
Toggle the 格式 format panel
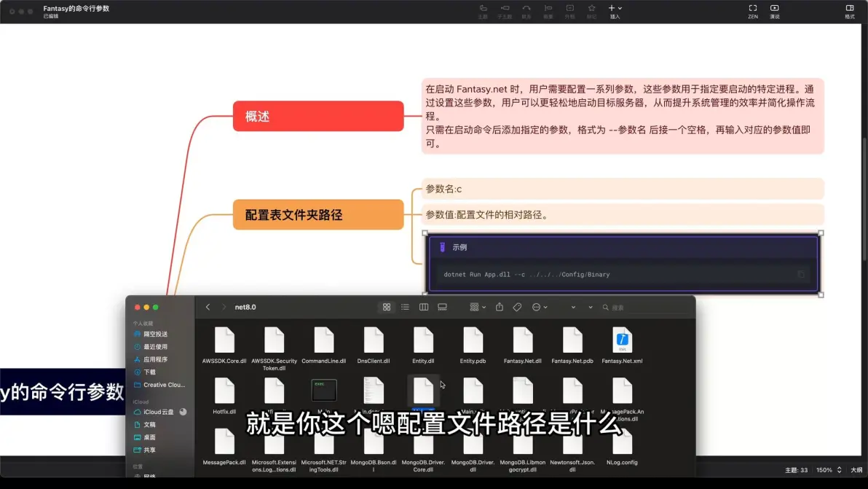(x=850, y=11)
